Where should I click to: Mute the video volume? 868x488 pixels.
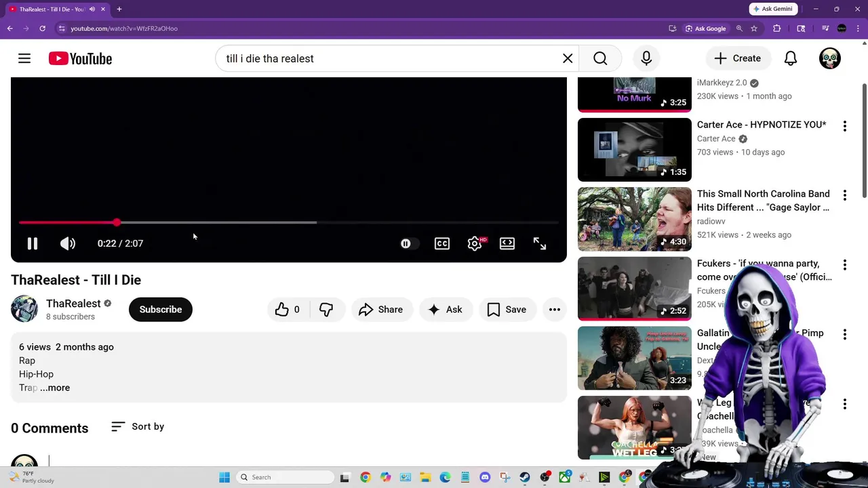(x=68, y=243)
